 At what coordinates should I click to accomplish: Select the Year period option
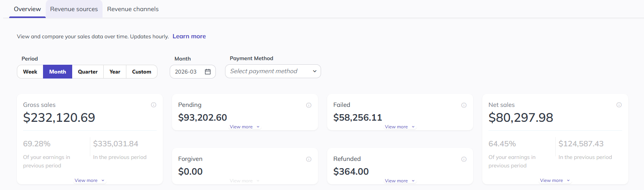click(115, 72)
